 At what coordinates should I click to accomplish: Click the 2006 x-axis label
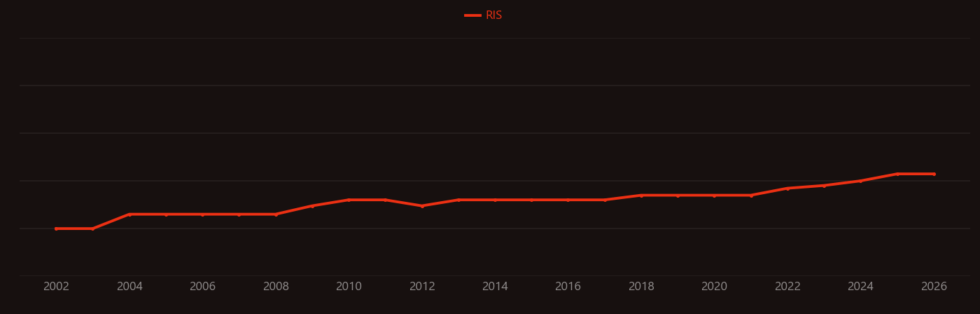point(202,287)
